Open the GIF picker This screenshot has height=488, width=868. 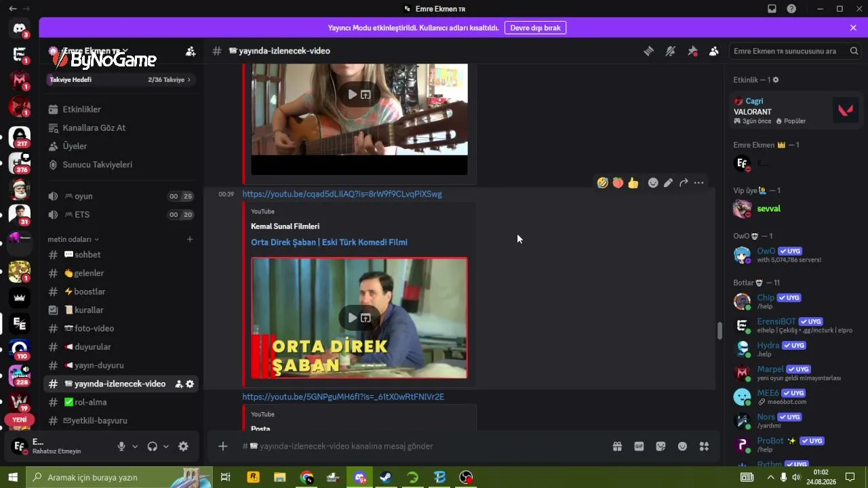tap(639, 446)
